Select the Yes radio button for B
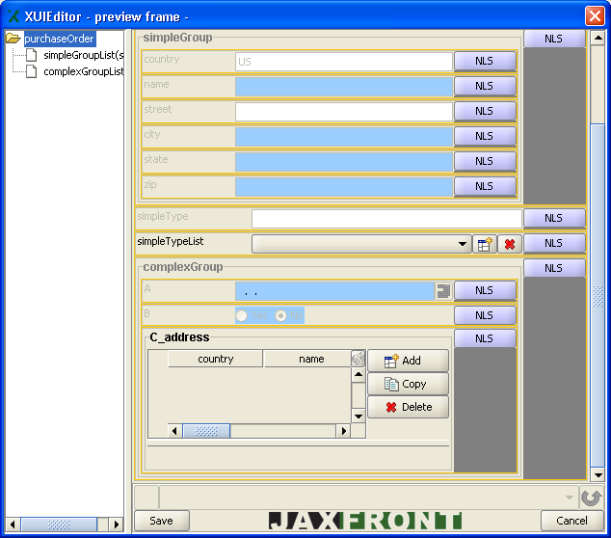Image resolution: width=611 pixels, height=538 pixels. click(241, 315)
